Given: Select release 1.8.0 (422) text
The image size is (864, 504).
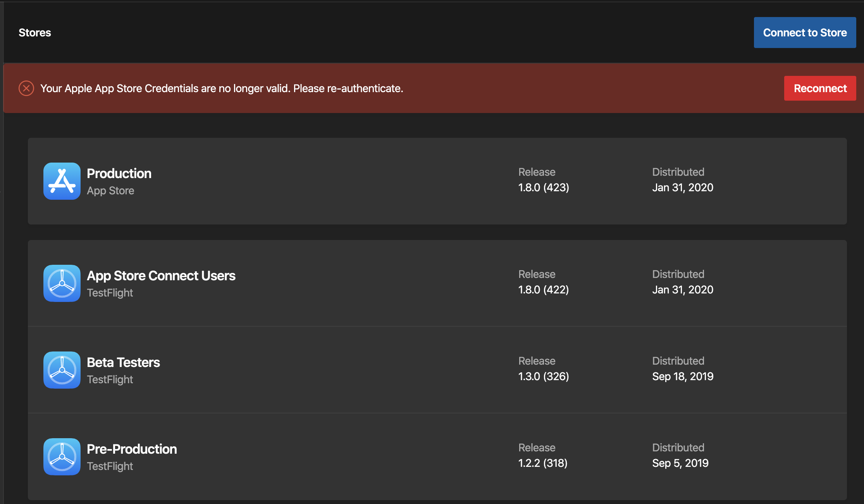Looking at the screenshot, I should pos(544,290).
